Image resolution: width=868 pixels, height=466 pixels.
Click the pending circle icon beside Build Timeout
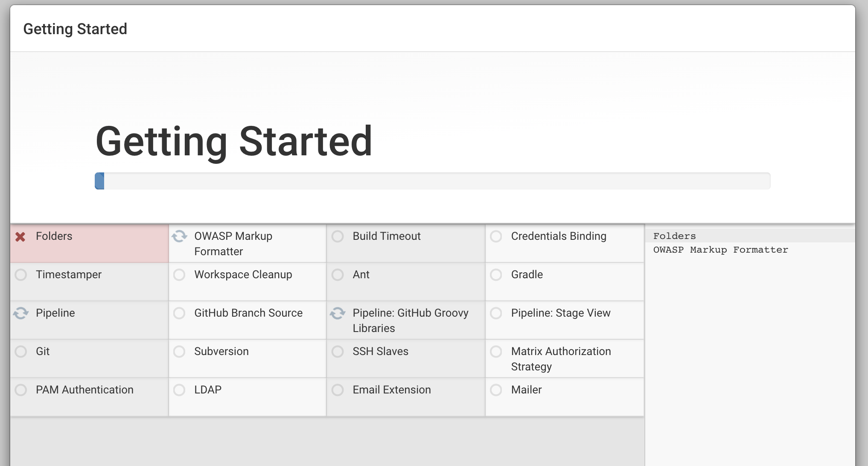338,236
